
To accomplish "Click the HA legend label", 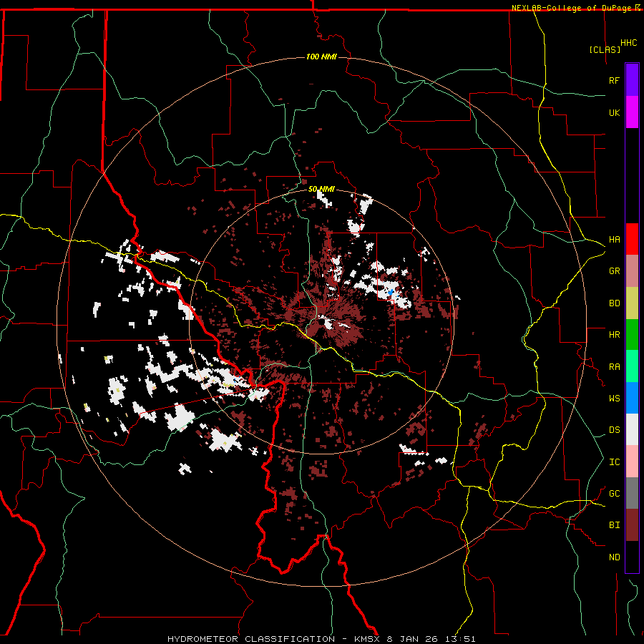I will [614, 240].
